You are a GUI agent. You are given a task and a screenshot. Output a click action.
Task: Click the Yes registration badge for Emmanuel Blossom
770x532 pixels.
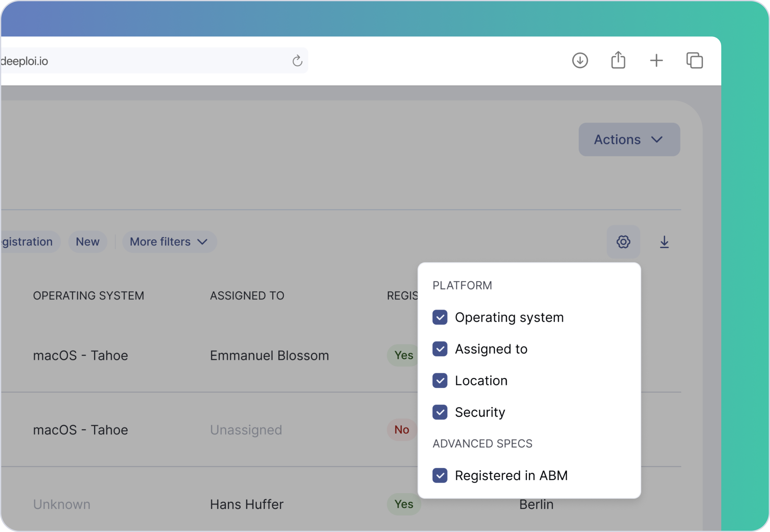[403, 355]
